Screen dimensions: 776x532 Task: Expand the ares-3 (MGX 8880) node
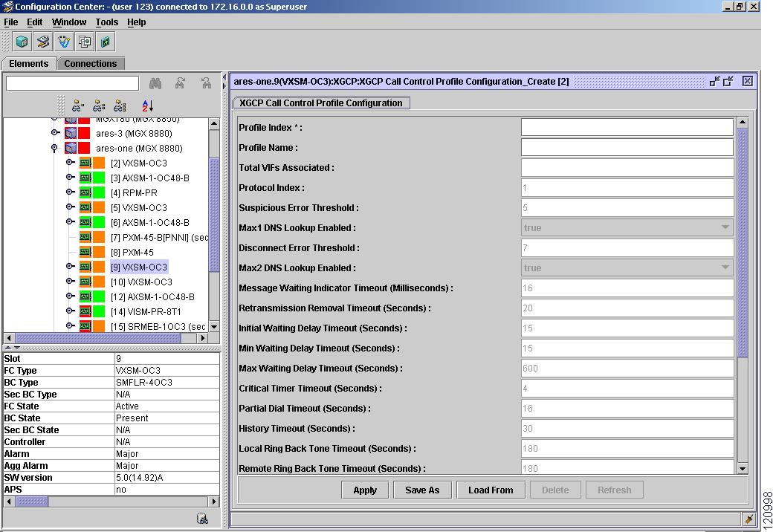(55, 133)
